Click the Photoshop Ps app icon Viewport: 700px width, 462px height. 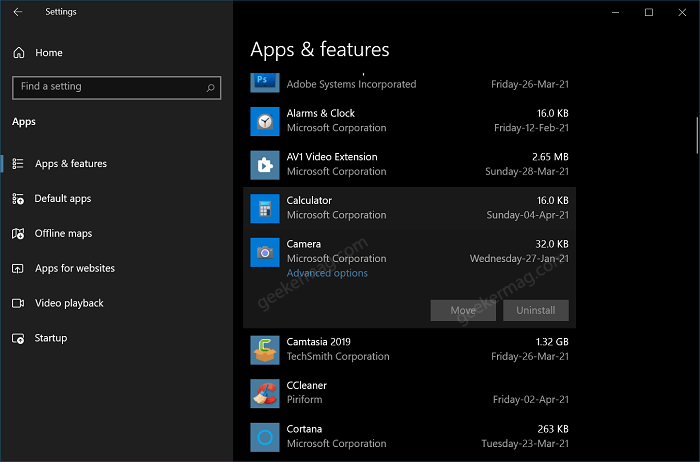265,83
